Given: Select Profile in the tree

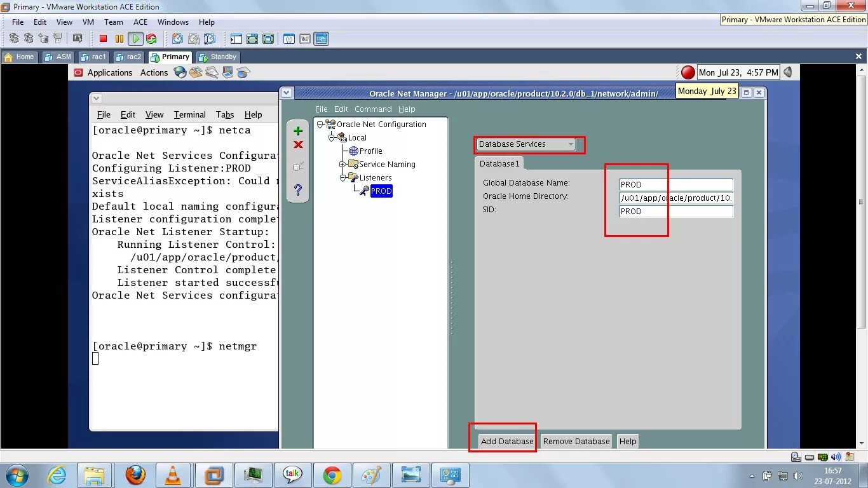Looking at the screenshot, I should point(370,151).
